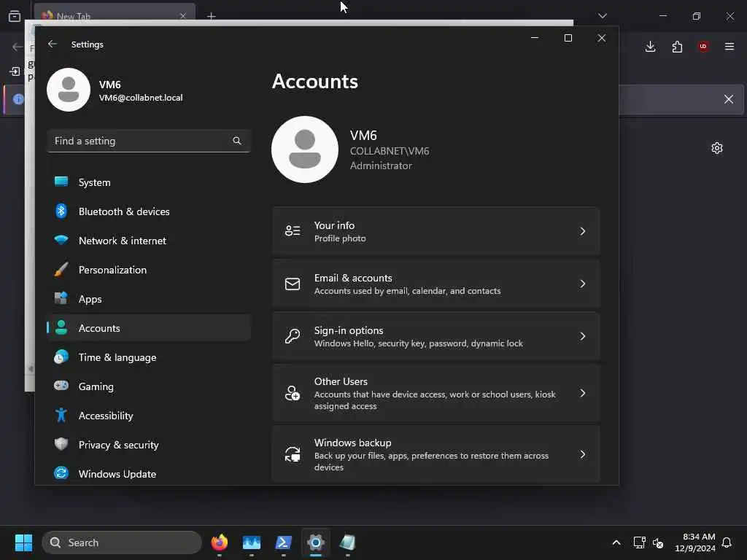Go to Network & internet settings
Screen dimensions: 747x560
(149, 241)
